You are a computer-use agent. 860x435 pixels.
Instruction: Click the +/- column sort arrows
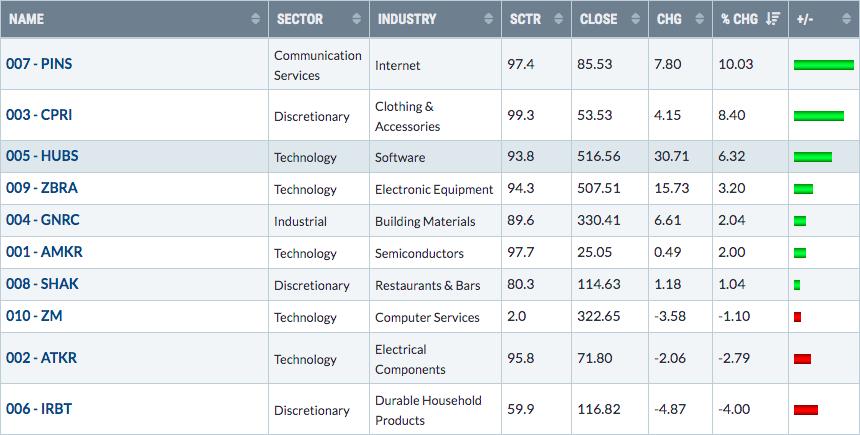coord(846,19)
